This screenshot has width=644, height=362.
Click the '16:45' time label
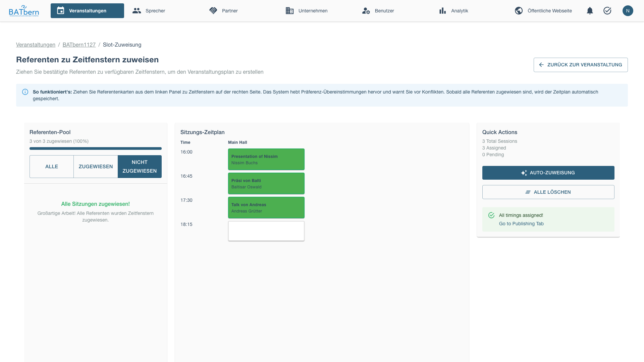[186, 176]
